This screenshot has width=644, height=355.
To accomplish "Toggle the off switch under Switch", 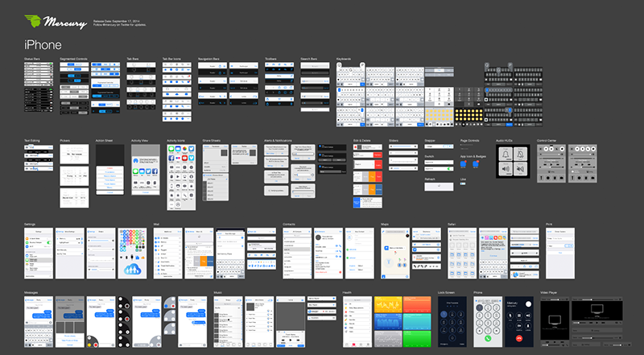I will coord(449,163).
